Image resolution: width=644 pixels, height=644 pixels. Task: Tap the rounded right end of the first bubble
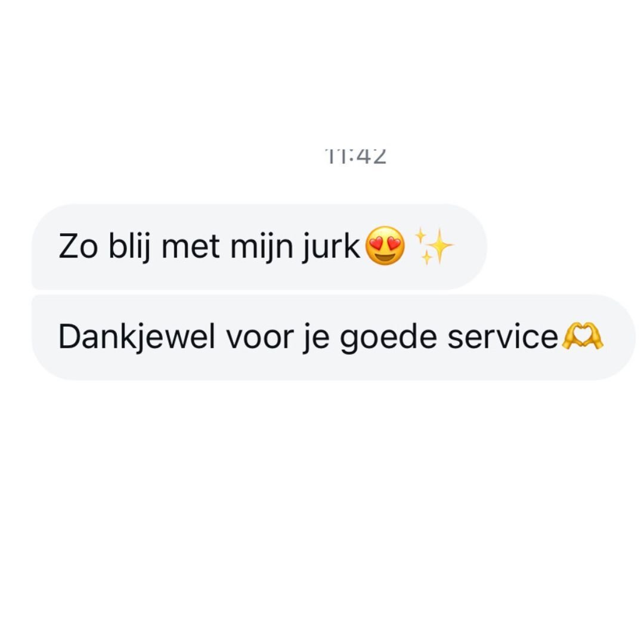(472, 246)
